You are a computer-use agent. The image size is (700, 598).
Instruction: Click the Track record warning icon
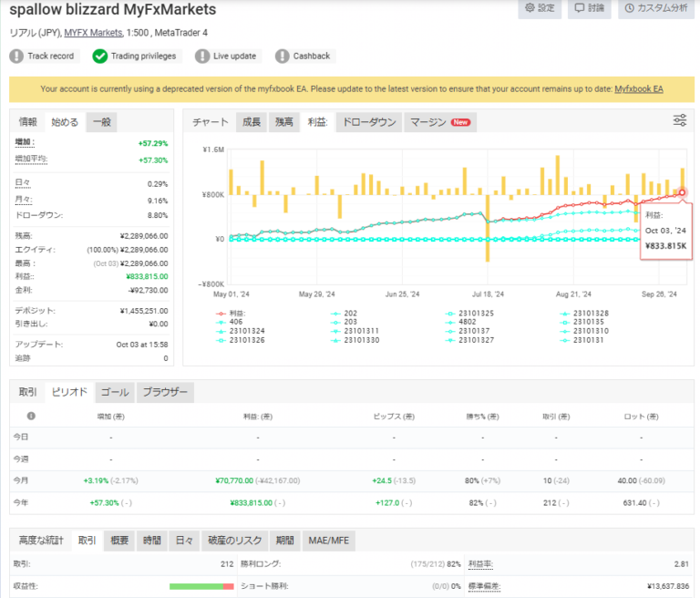click(x=16, y=56)
